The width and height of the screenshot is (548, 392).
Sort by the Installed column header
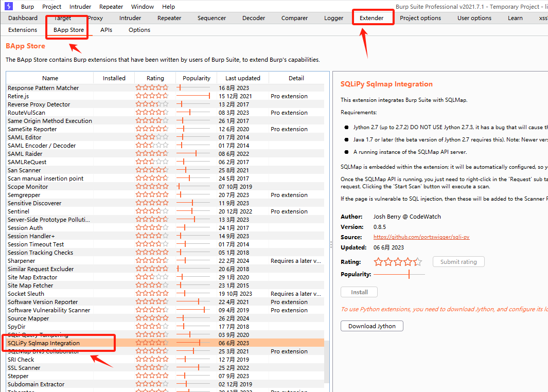[x=114, y=78]
